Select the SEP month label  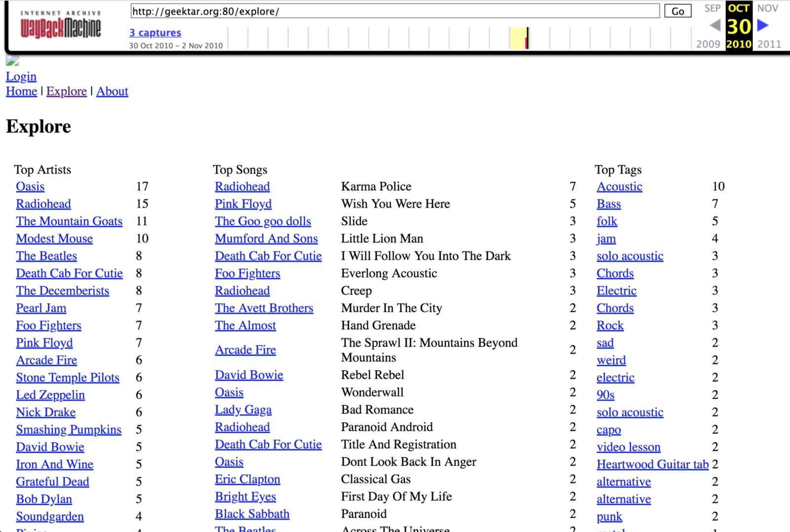(712, 8)
